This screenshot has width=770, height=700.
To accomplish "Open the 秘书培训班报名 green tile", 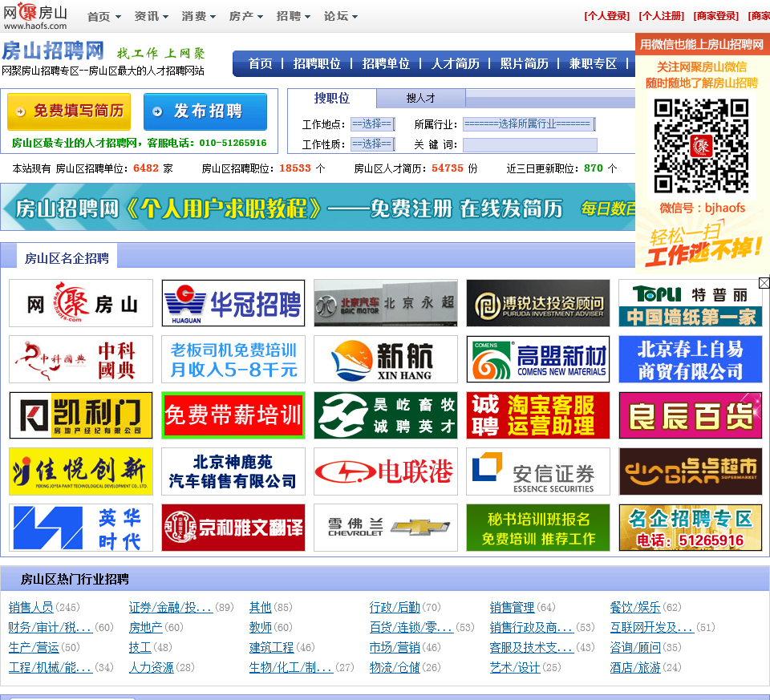I will click(537, 528).
